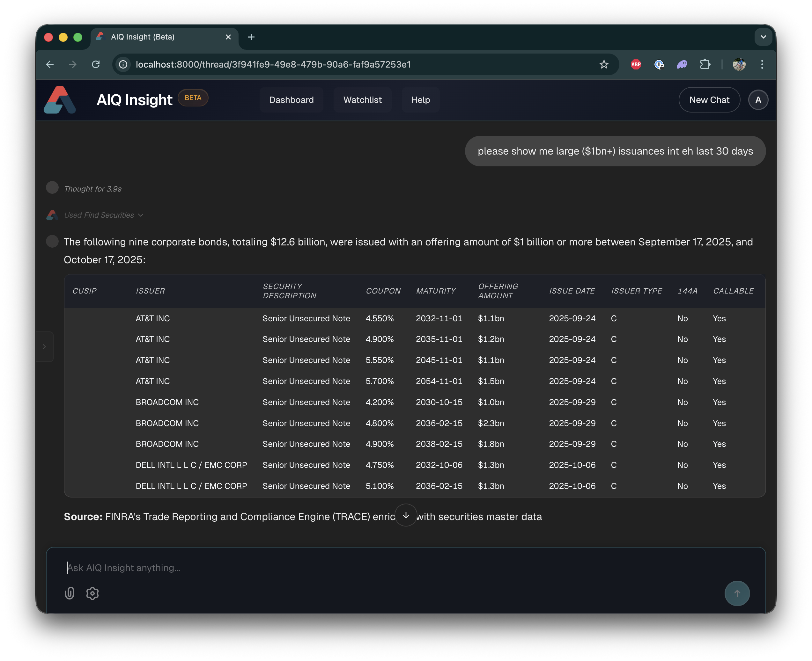Focus the Ask AIQ Insight input field
812x661 pixels.
[x=381, y=568]
